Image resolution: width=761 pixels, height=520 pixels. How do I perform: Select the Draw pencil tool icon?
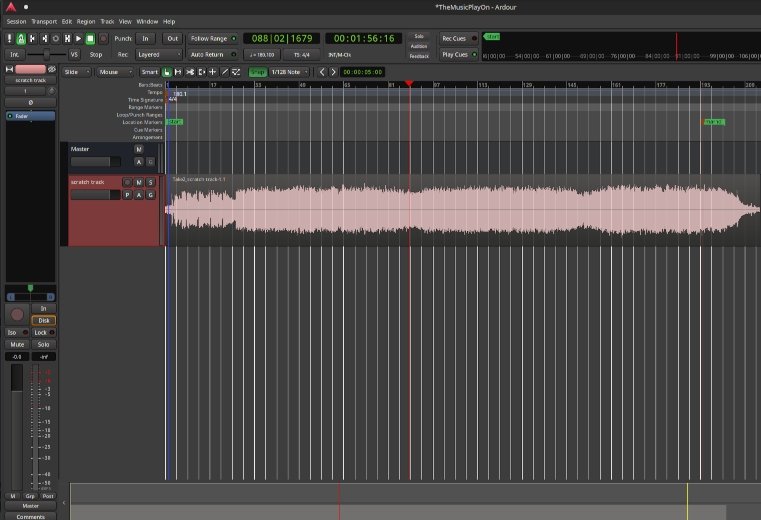[224, 72]
